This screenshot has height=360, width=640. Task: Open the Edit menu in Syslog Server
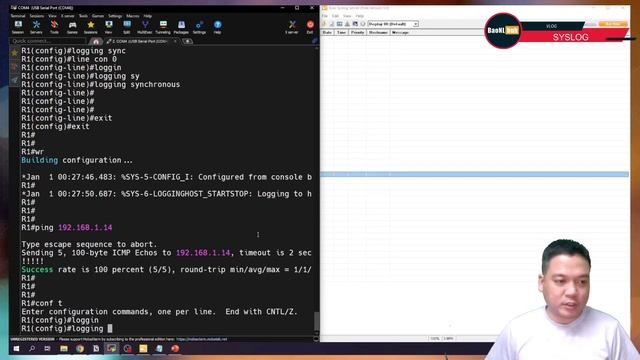[336, 16]
